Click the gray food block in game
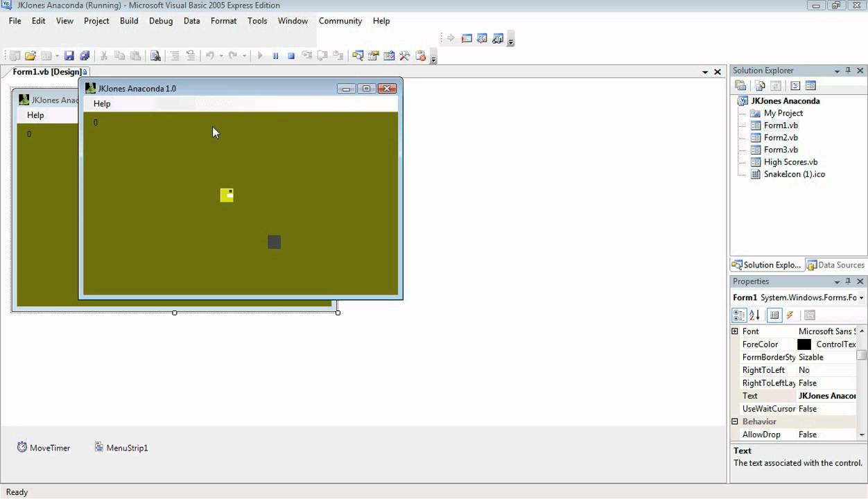868x499 pixels. (275, 242)
